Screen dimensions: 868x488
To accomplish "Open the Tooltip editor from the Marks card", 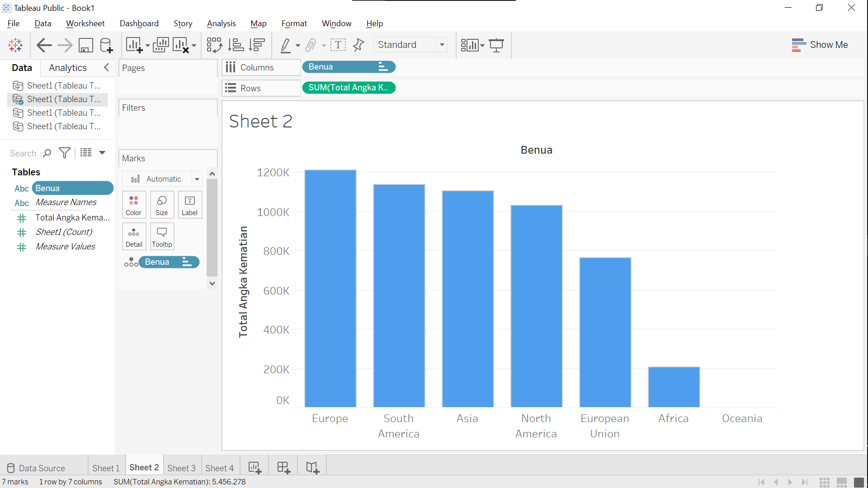I will click(162, 236).
